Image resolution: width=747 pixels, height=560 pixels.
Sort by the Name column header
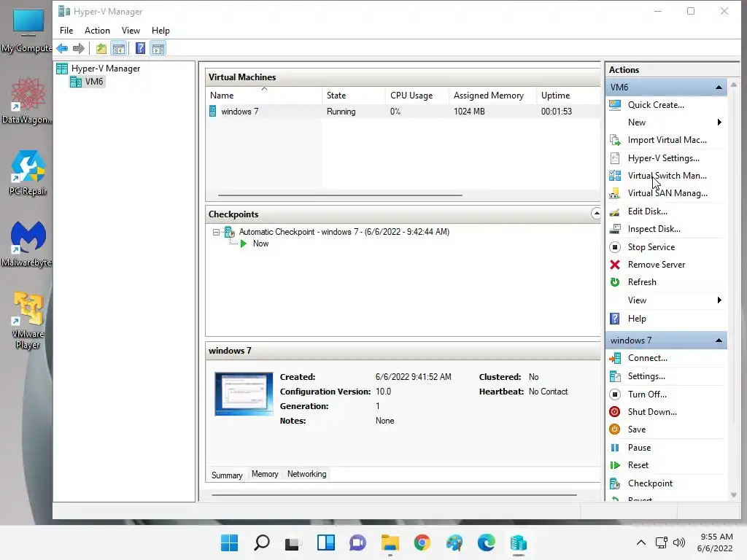pyautogui.click(x=264, y=96)
